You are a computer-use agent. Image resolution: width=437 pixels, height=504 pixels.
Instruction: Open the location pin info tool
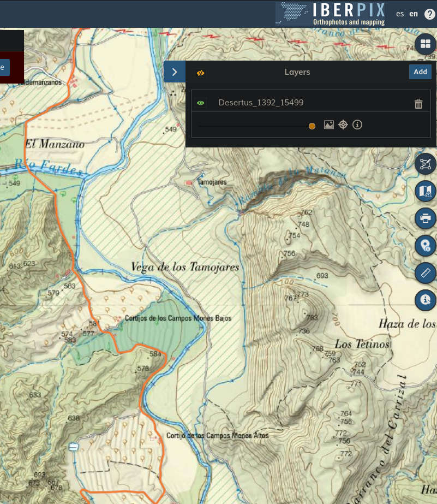pyautogui.click(x=426, y=245)
